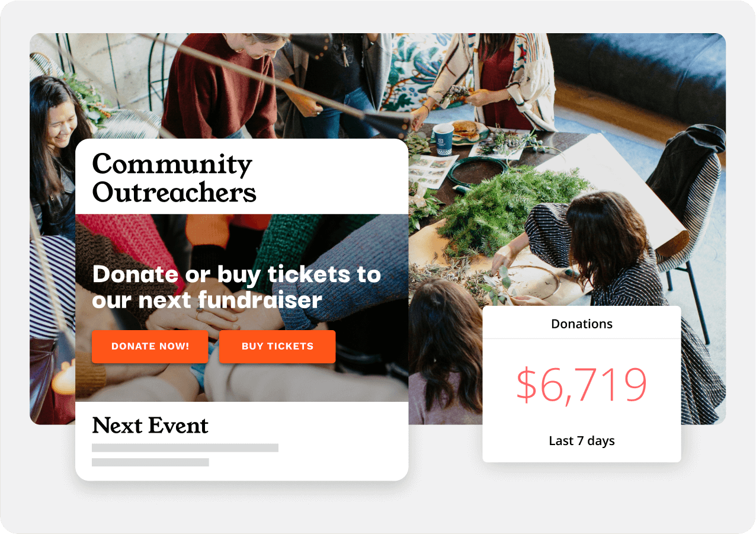This screenshot has height=534, width=756.
Task: Click the sandwich on the plate
Action: (466, 129)
